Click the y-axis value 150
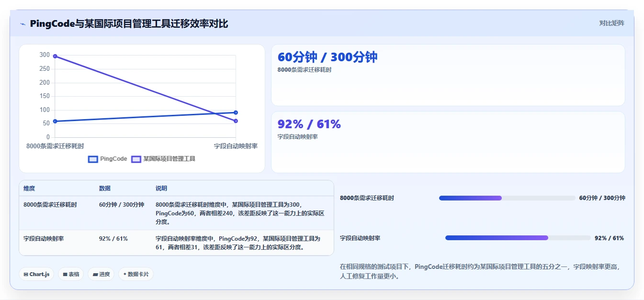 45,96
